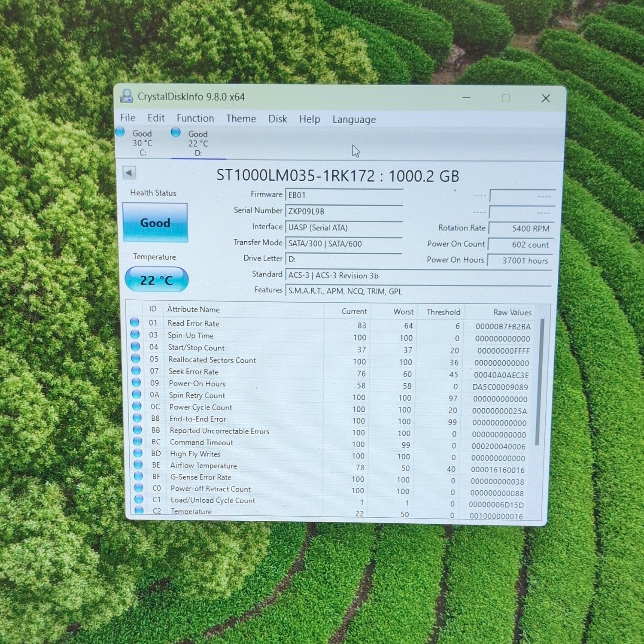Click the status orb for Reallocated Sectors Count
The width and height of the screenshot is (644, 644).
(136, 358)
